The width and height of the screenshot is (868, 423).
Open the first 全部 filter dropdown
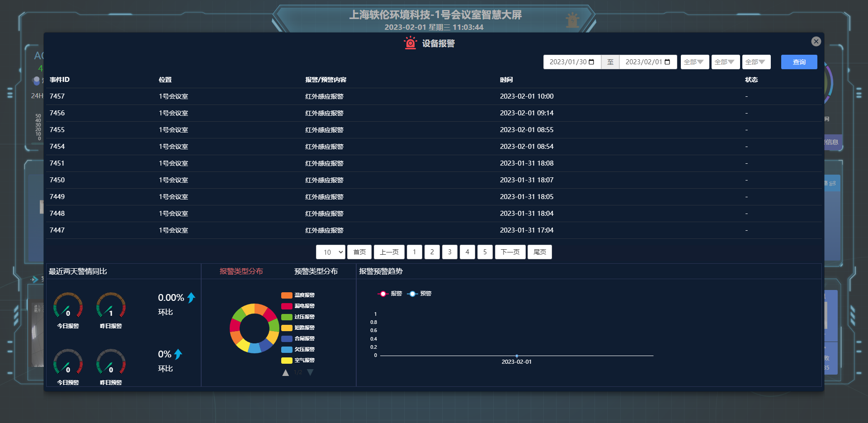[x=694, y=62]
